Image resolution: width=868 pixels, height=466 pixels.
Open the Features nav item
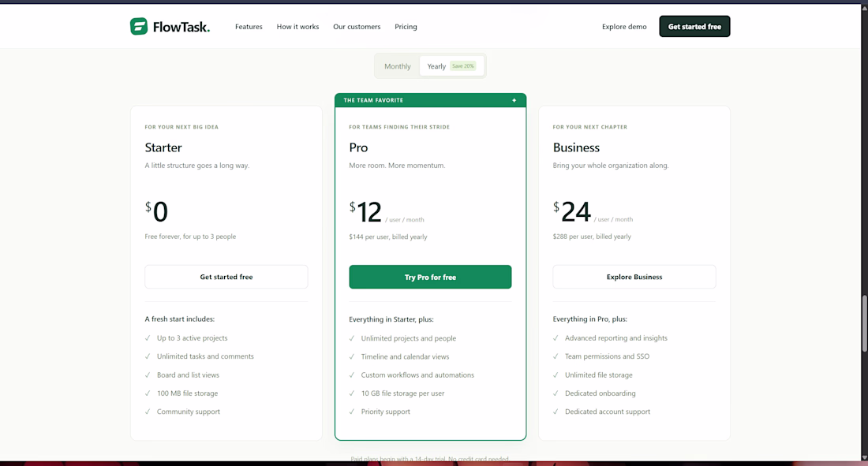249,27
